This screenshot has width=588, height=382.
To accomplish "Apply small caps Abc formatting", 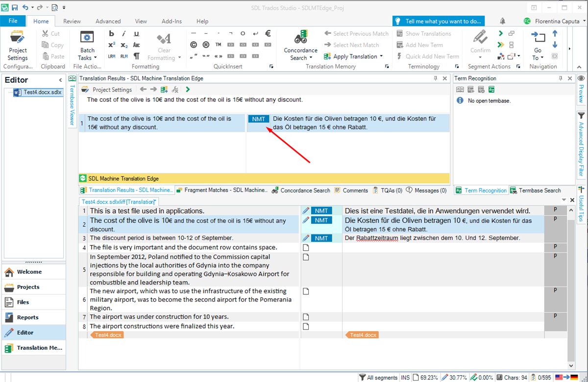I will tap(136, 45).
